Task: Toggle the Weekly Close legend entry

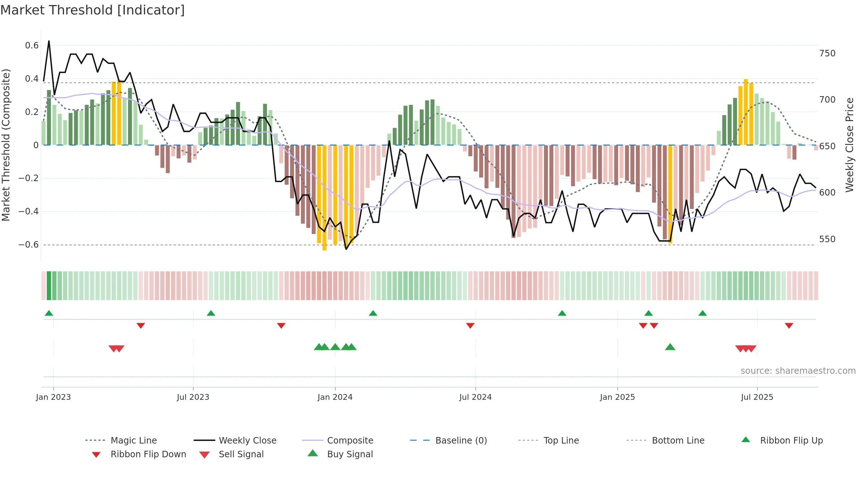Action: (235, 440)
